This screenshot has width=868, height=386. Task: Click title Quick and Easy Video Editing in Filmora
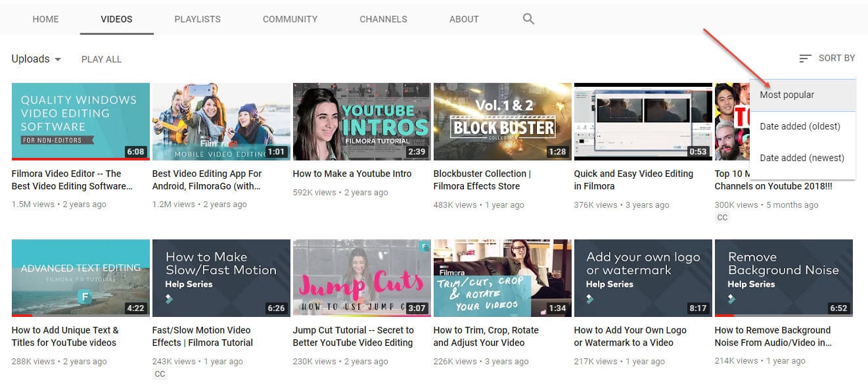click(633, 180)
